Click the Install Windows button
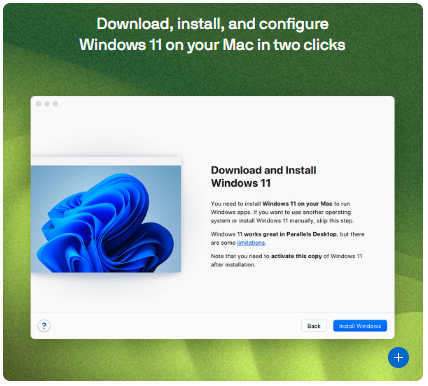This screenshot has height=386, width=428. (360, 326)
